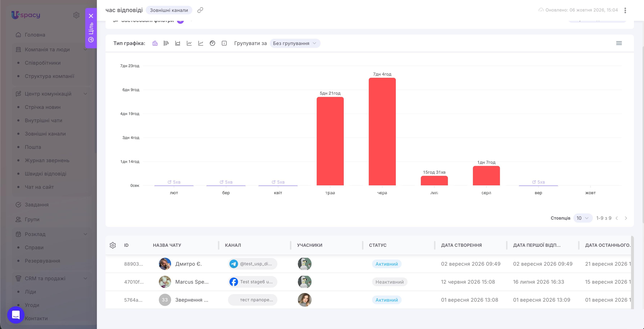The width and height of the screenshot is (644, 329).
Task: Collapse Розклад section
Action: [85, 234]
